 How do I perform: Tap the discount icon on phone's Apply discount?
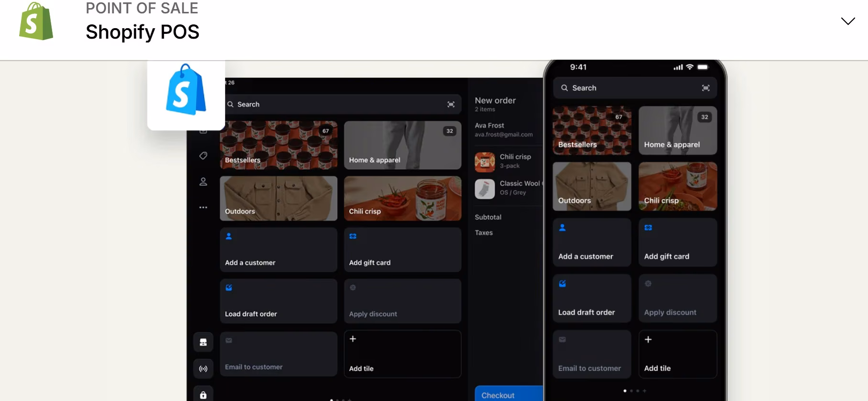pos(648,284)
